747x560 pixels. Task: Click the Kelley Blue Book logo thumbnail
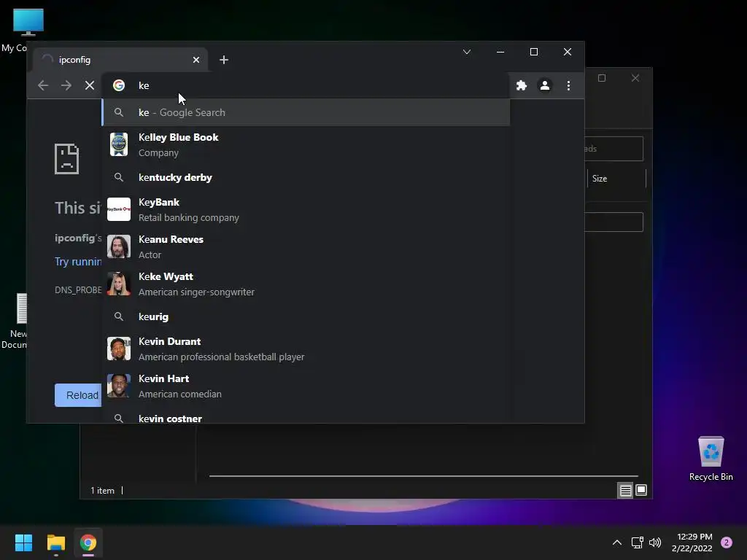pyautogui.click(x=119, y=144)
